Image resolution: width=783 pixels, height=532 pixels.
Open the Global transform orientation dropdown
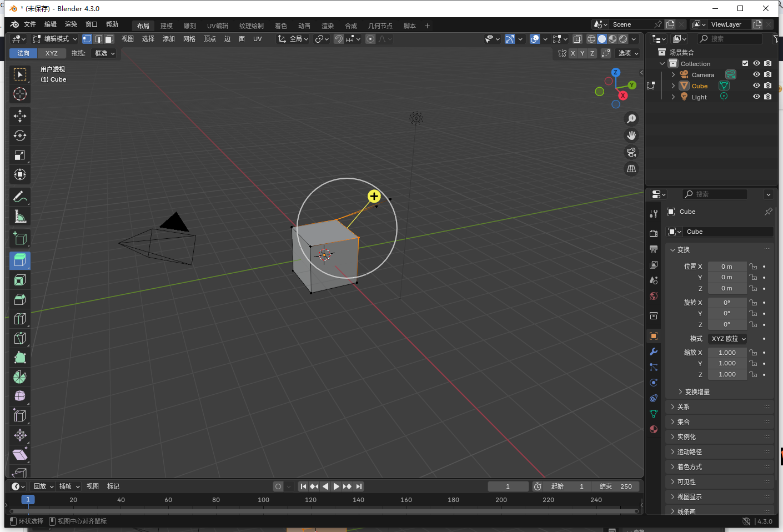point(293,39)
